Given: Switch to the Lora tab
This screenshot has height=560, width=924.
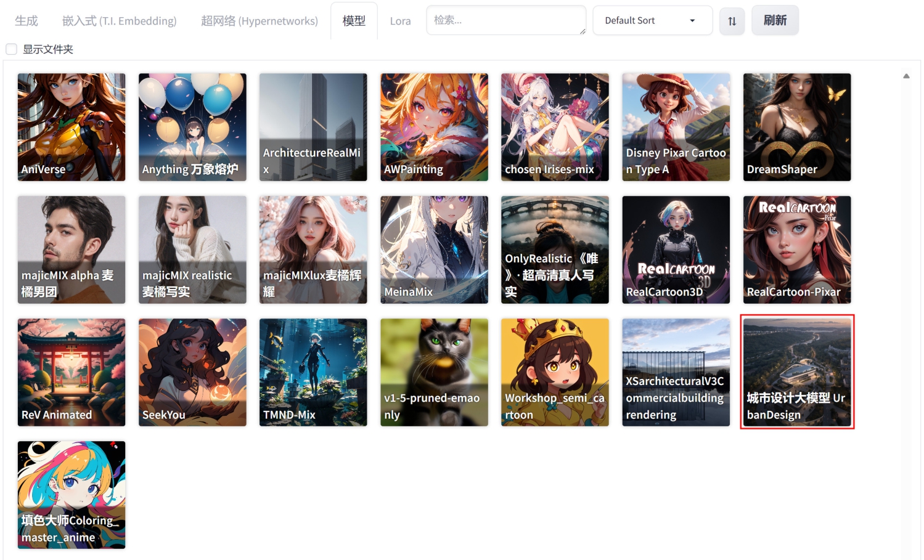Looking at the screenshot, I should click(x=400, y=21).
